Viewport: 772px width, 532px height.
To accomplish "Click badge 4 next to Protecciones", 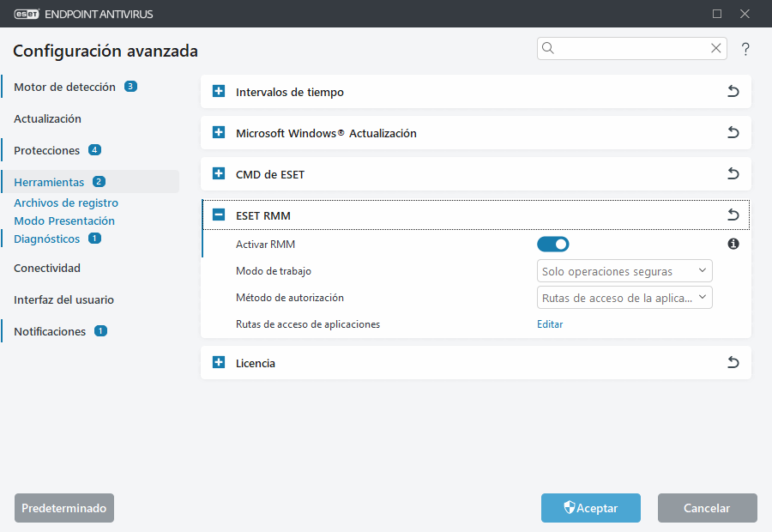I will [94, 150].
